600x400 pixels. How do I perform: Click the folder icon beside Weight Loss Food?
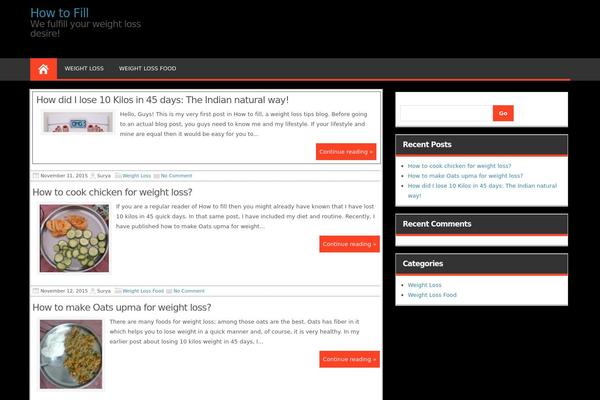coord(118,291)
